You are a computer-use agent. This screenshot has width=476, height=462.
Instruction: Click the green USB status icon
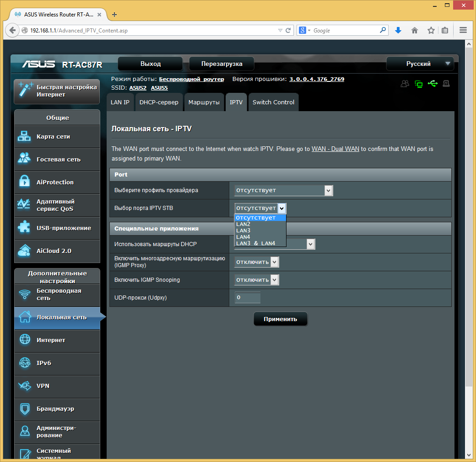point(433,83)
